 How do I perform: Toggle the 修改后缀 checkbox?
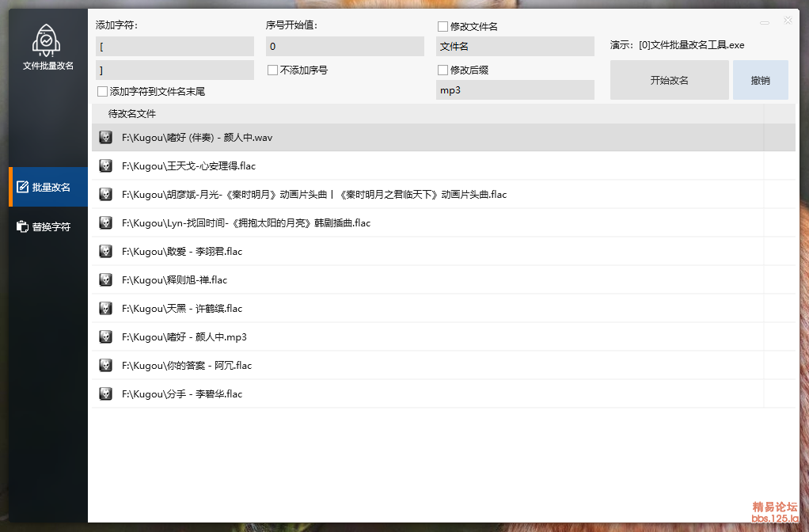pyautogui.click(x=442, y=70)
